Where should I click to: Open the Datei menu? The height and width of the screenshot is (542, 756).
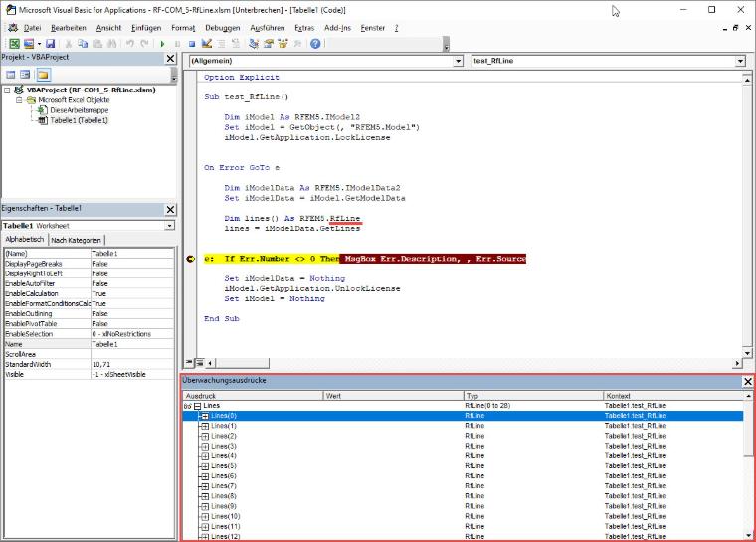[32, 28]
